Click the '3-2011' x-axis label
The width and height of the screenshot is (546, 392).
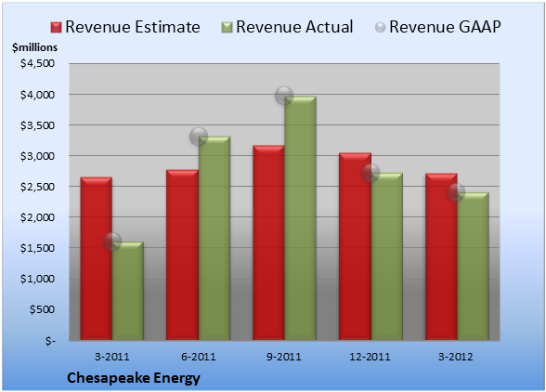pyautogui.click(x=112, y=357)
